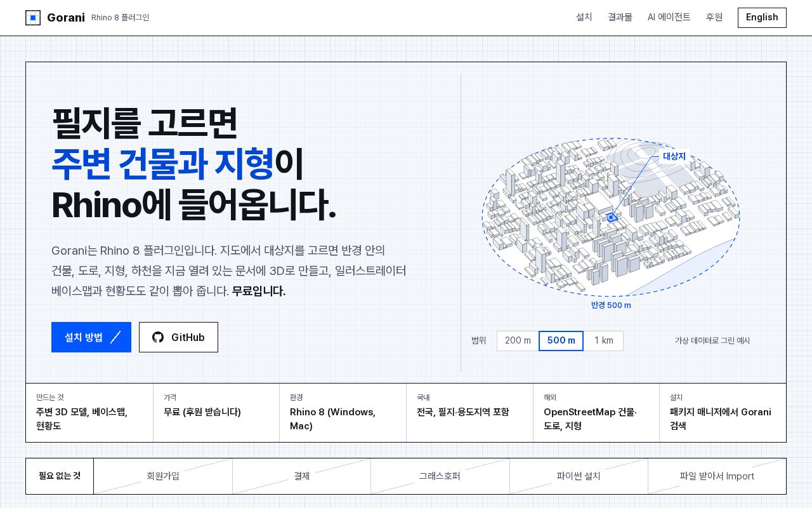Click the GitHub octocat icon
The width and height of the screenshot is (812, 508).
click(158, 337)
